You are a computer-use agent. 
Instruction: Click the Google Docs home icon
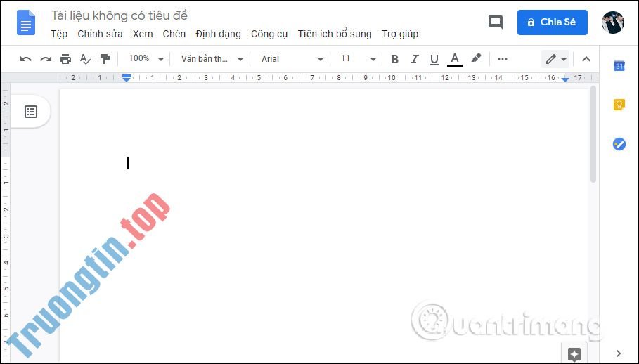[26, 22]
